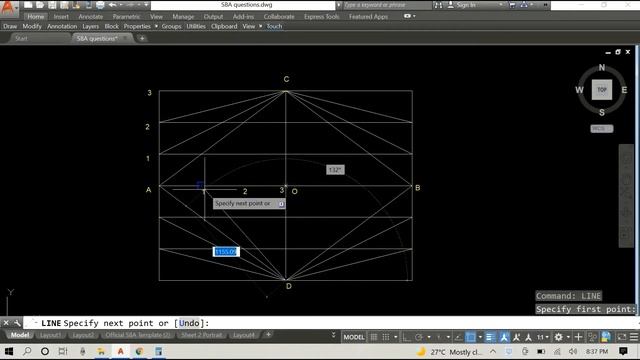Switch to the Model layout tab

point(20,335)
